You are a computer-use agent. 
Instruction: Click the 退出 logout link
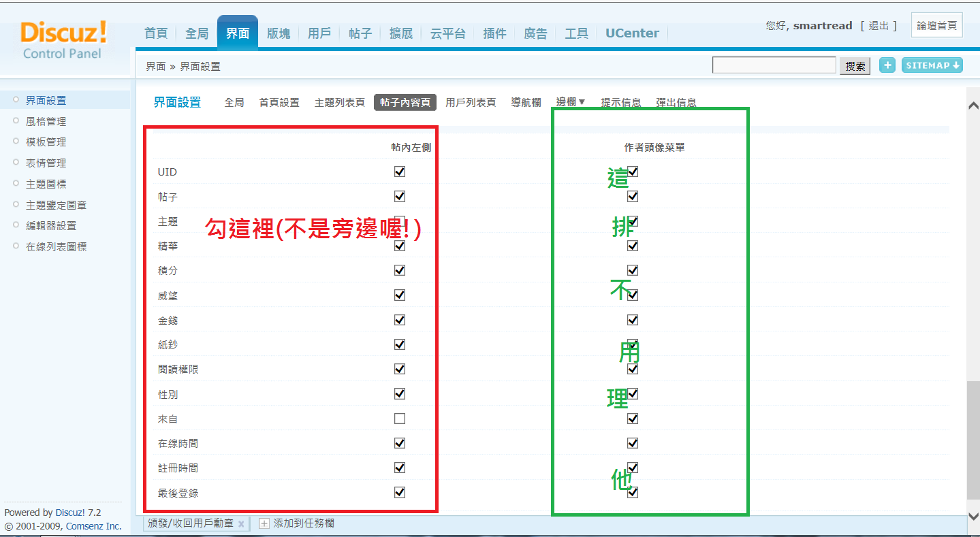(x=879, y=26)
